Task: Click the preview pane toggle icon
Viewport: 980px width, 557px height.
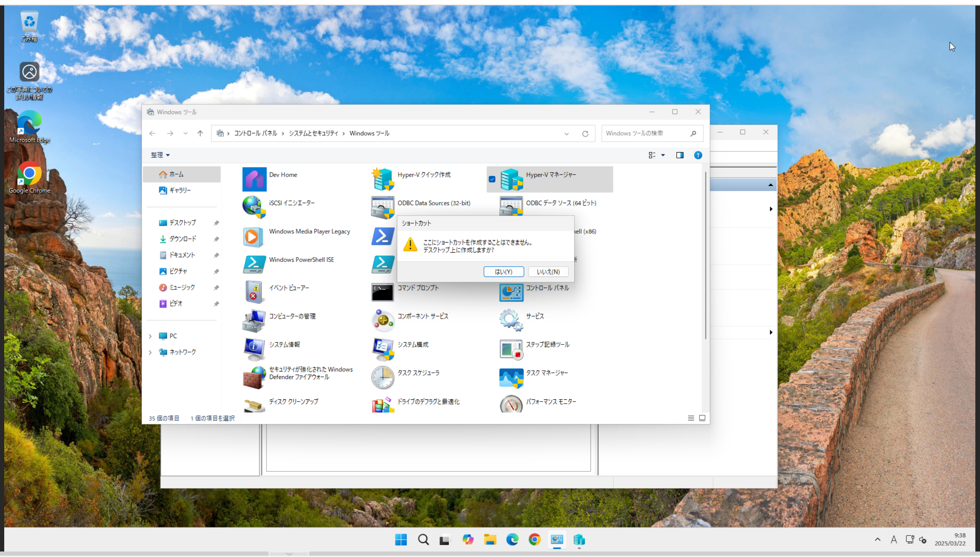Action: tap(680, 155)
